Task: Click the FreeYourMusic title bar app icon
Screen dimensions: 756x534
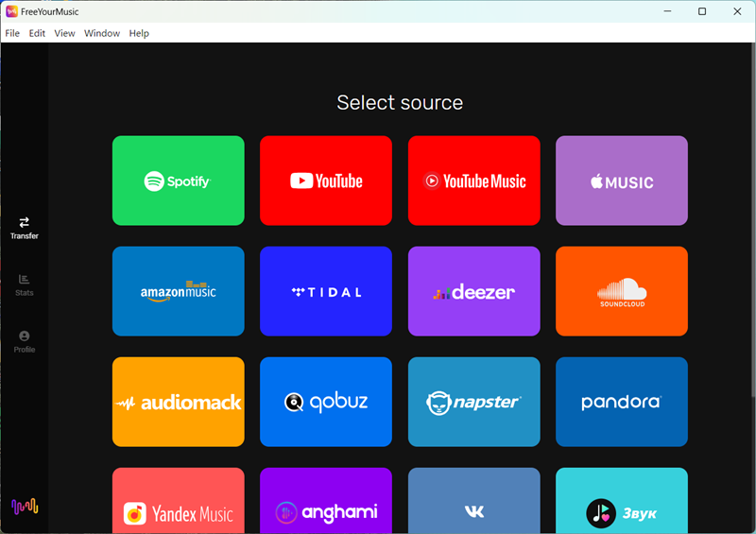Action: point(11,11)
